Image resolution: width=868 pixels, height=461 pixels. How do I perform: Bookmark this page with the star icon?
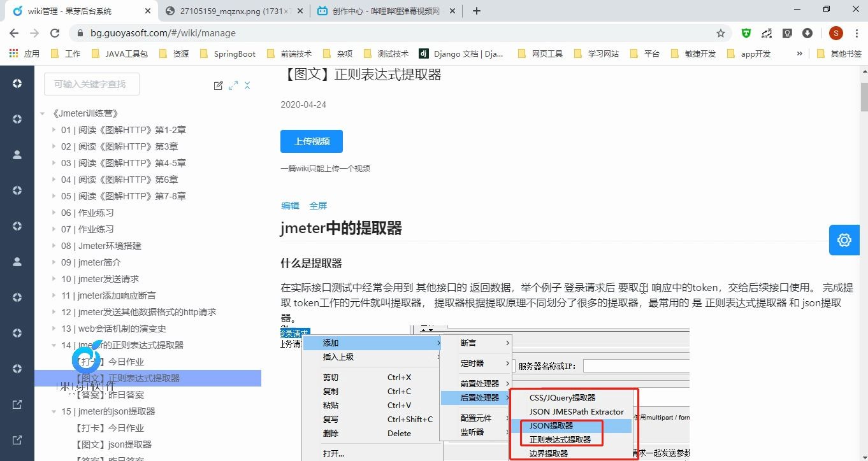tap(721, 33)
